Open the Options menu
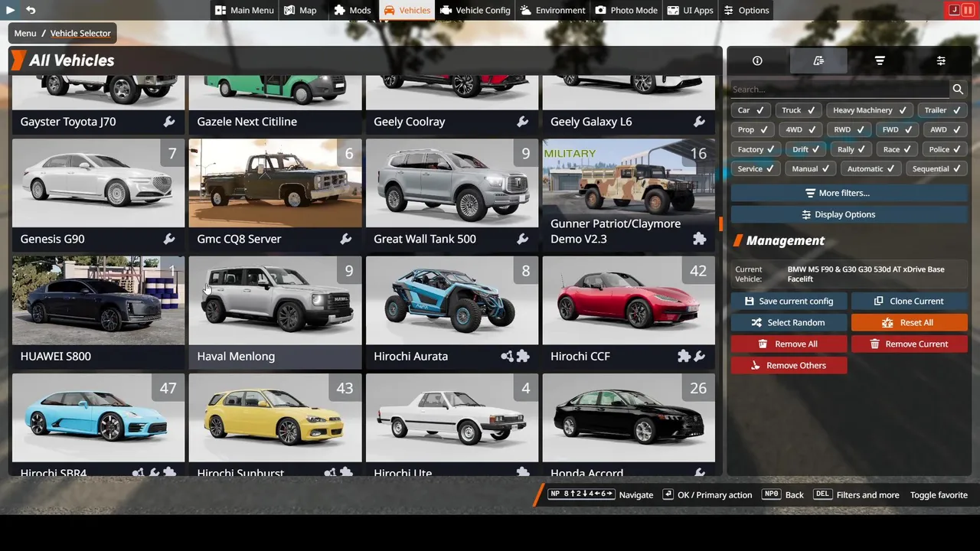The image size is (980, 551). pos(746,10)
